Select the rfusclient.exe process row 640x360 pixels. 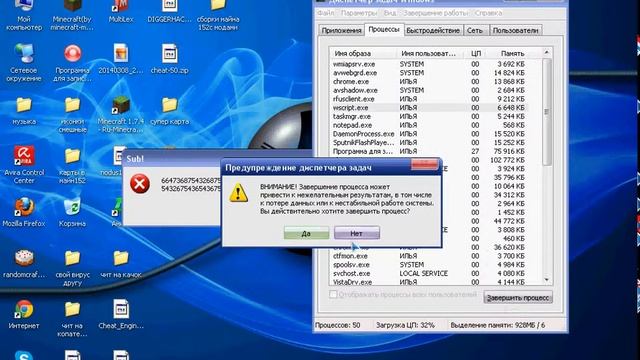pyautogui.click(x=429, y=99)
